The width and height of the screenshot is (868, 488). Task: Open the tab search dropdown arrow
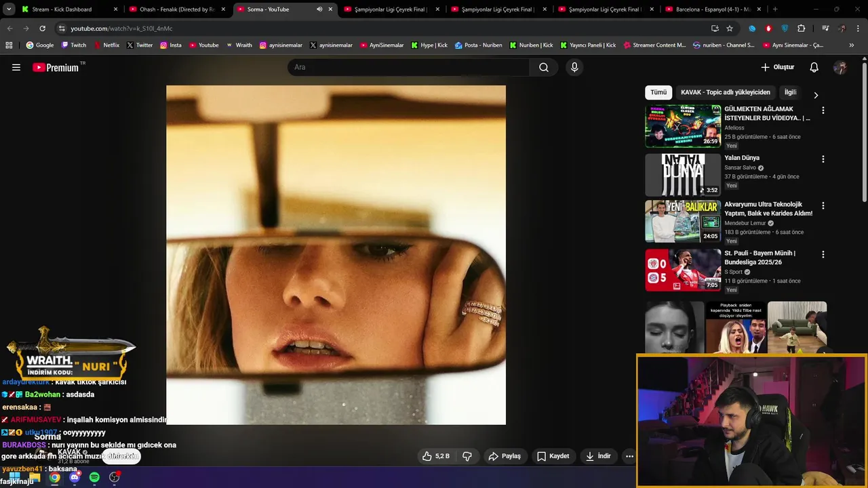9,9
